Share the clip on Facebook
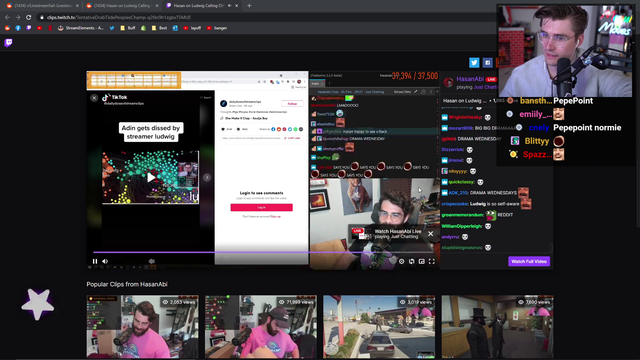Image resolution: width=640 pixels, height=360 pixels. click(x=488, y=62)
